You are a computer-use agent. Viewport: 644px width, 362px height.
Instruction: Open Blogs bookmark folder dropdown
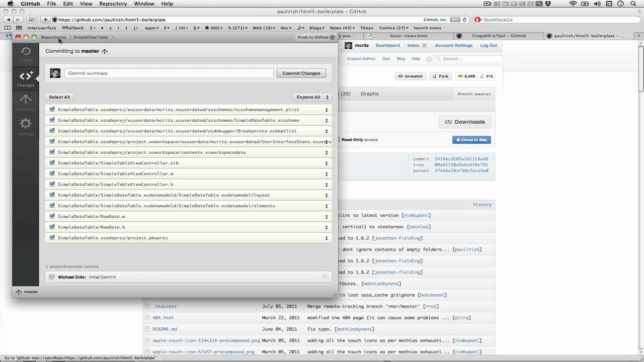(316, 28)
